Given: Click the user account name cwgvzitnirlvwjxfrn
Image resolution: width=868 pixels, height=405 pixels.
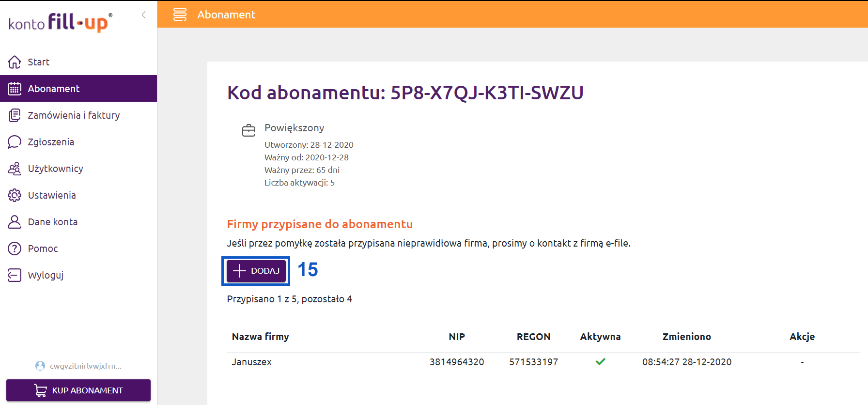Looking at the screenshot, I should (85, 366).
